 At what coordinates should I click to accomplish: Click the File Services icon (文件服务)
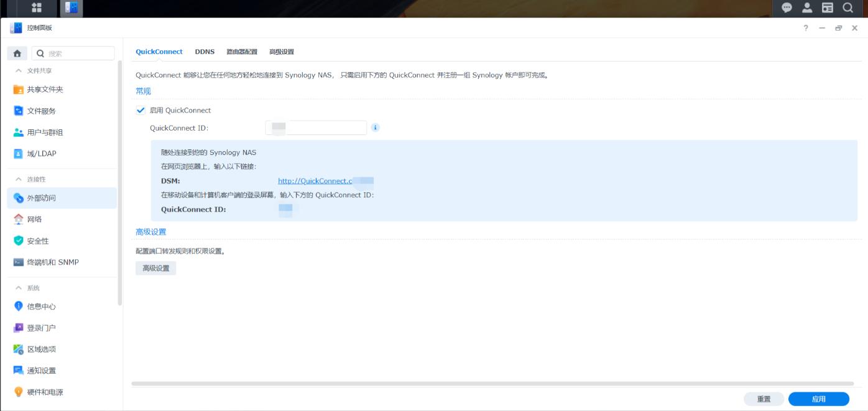(19, 111)
